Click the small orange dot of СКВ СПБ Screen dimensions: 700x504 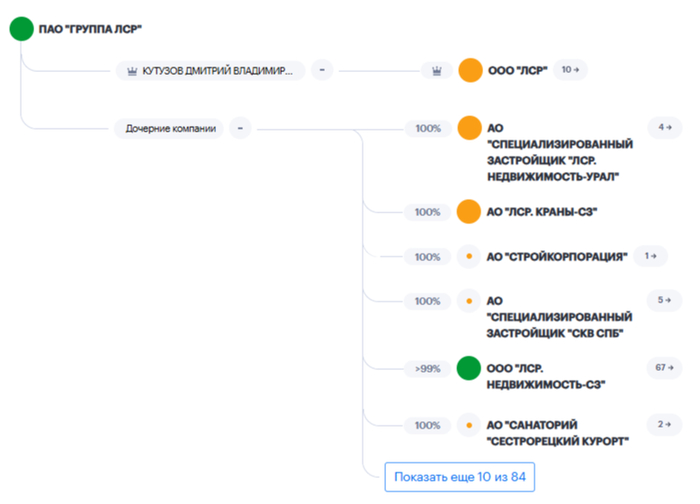pyautogui.click(x=469, y=300)
